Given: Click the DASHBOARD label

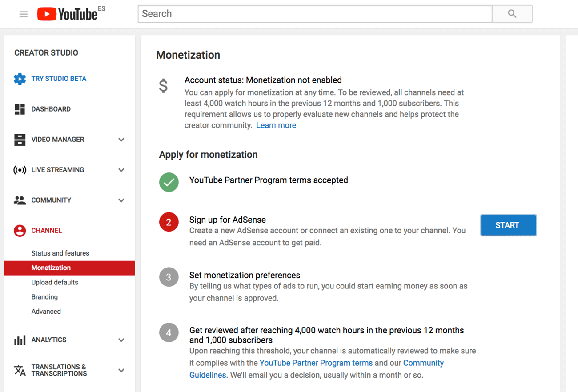Looking at the screenshot, I should pyautogui.click(x=51, y=109).
